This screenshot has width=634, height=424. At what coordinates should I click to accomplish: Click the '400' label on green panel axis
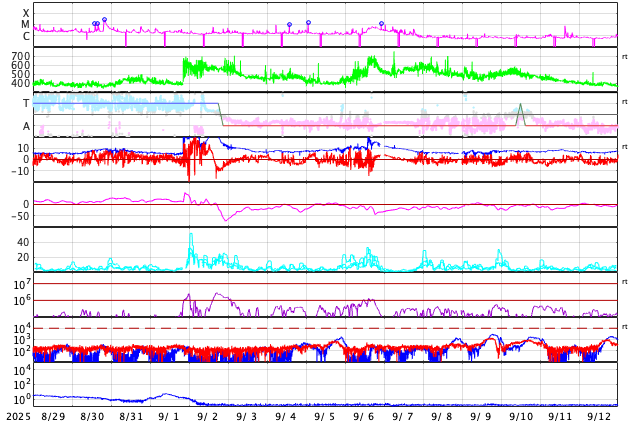tap(21, 83)
